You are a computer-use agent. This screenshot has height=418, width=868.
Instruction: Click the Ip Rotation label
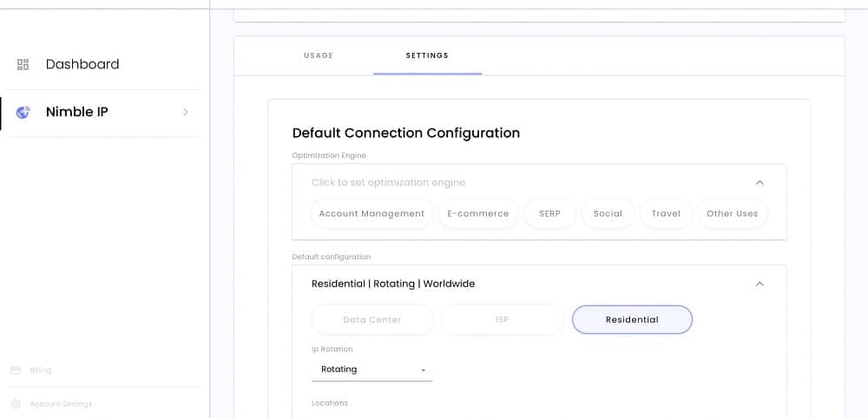[332, 349]
